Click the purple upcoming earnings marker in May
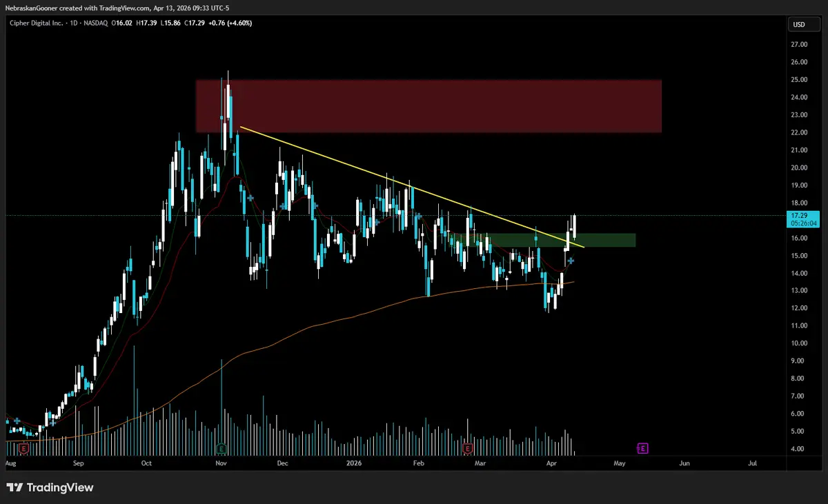 (x=642, y=448)
